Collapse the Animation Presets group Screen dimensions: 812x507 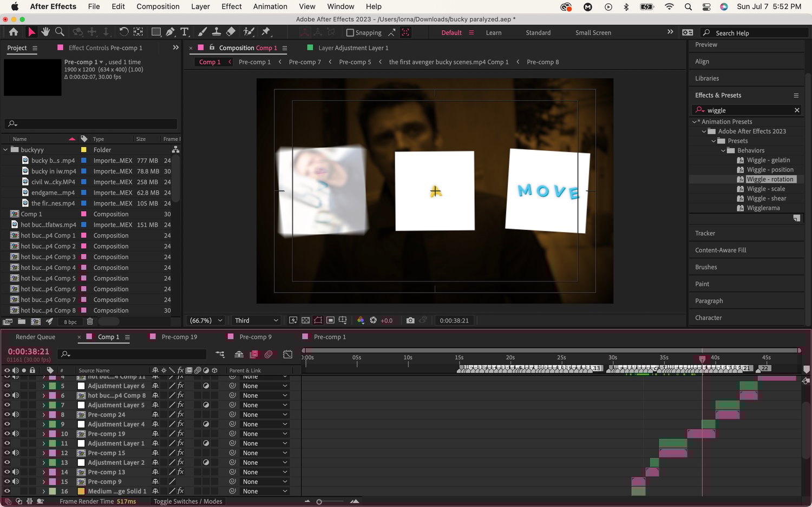695,122
